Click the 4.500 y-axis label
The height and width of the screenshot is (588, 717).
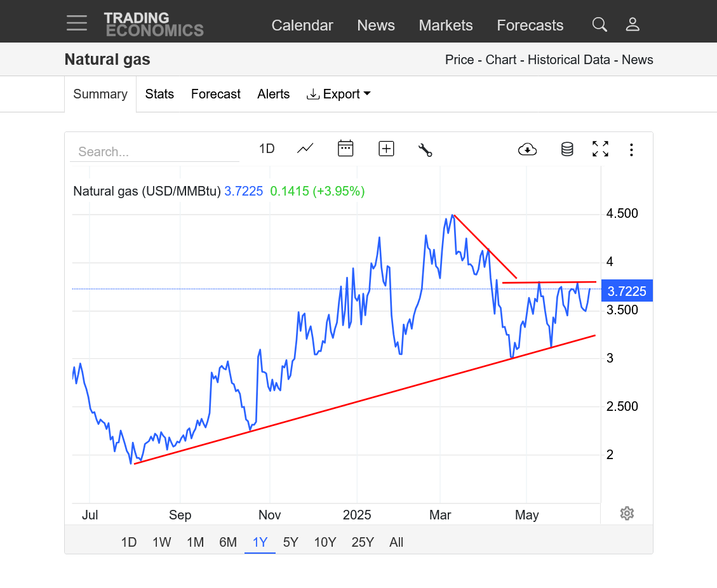pos(622,213)
